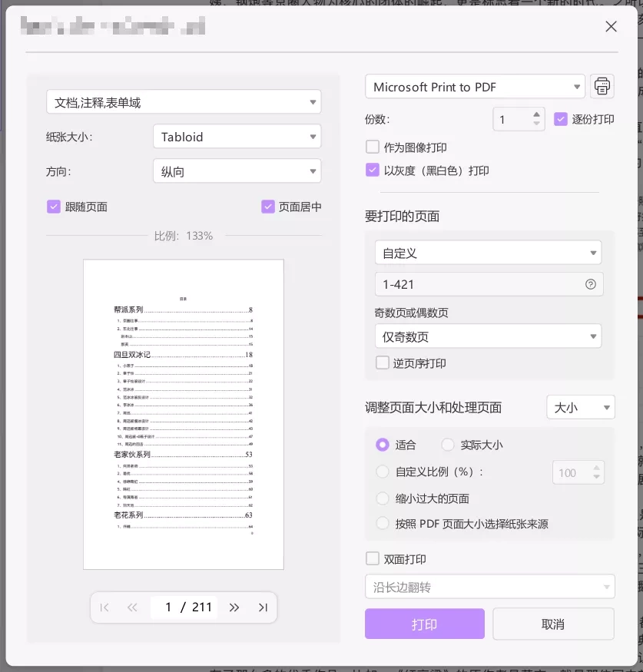Viewport: 643px width, 672px height.
Task: Close the print dialog
Action: [611, 27]
